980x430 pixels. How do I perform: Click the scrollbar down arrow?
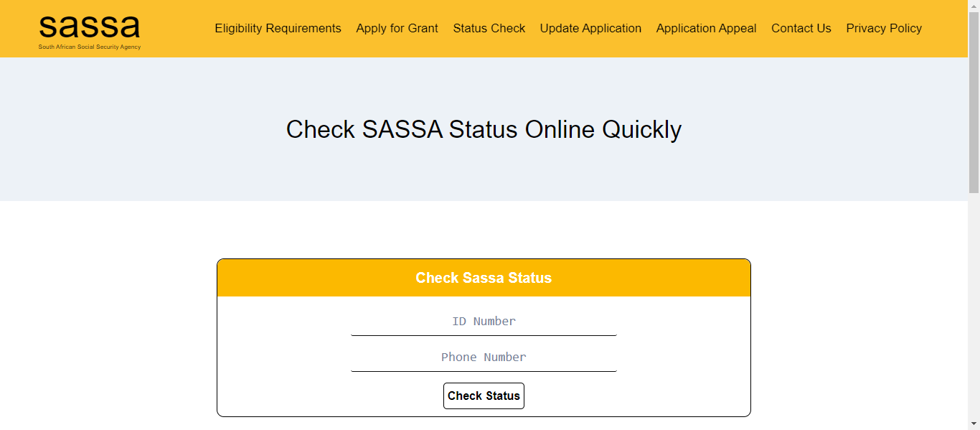point(975,424)
